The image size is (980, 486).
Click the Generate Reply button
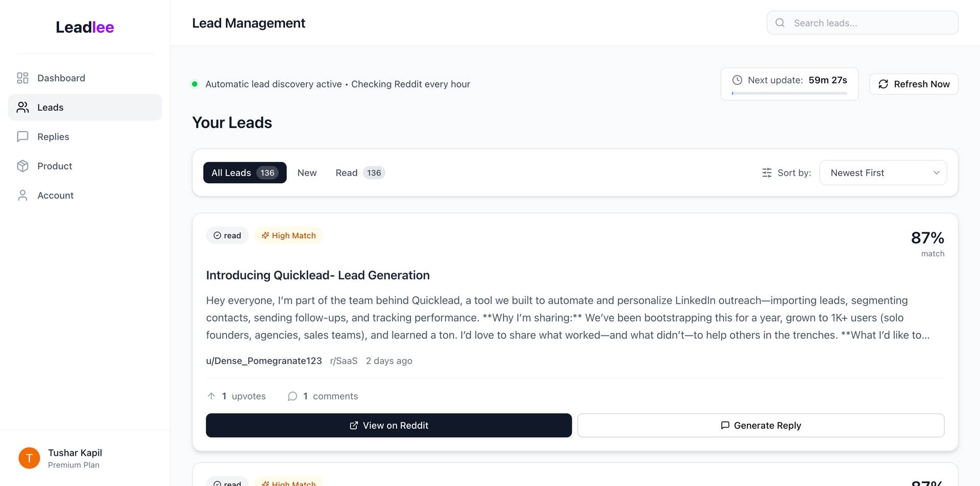761,426
